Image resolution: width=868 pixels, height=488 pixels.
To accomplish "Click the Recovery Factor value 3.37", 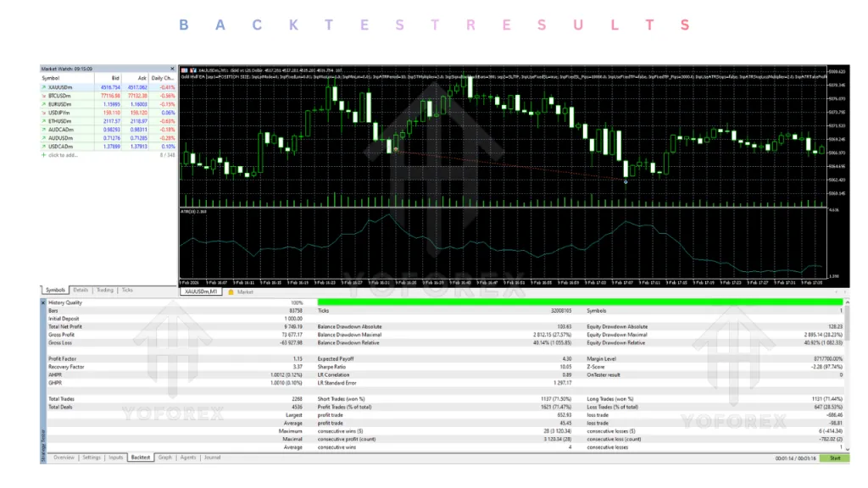I will [298, 367].
